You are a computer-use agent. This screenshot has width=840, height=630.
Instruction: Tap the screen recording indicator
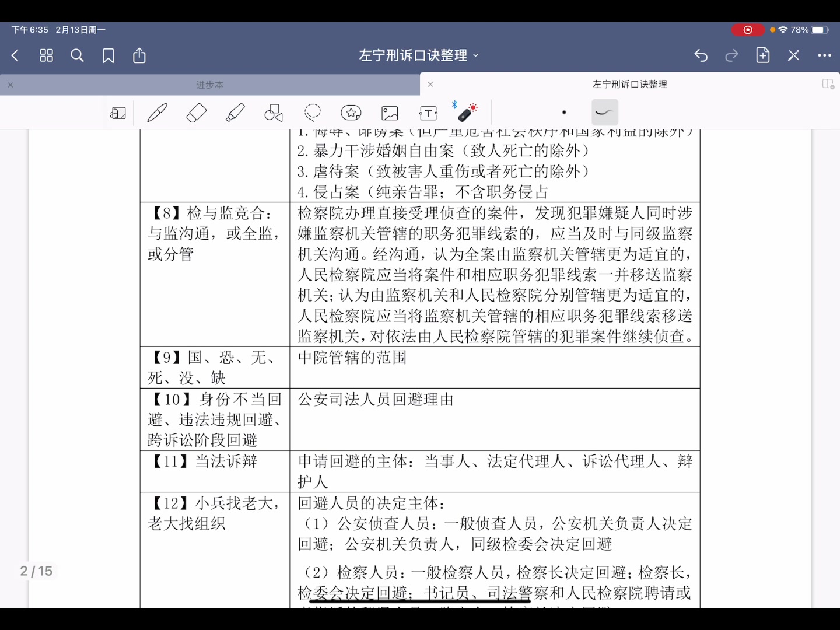tap(748, 30)
